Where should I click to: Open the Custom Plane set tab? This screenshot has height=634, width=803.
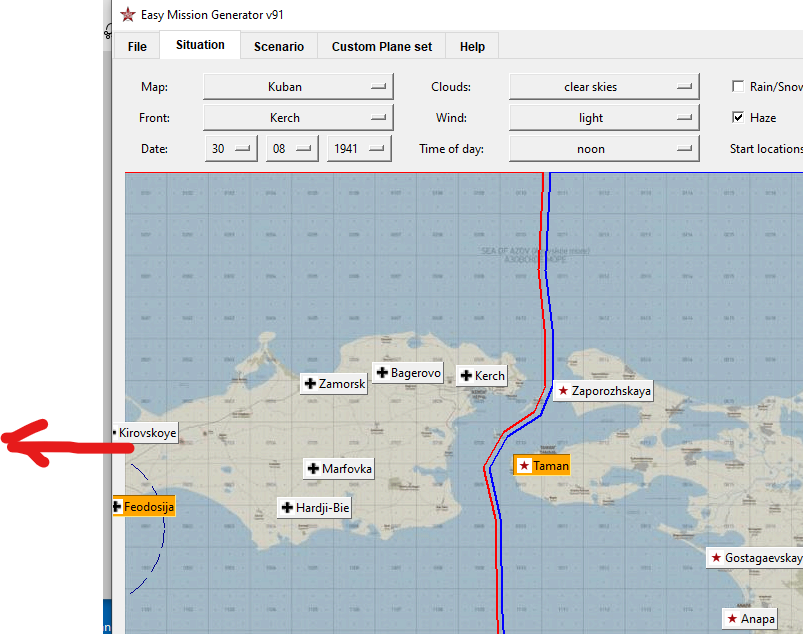point(382,46)
